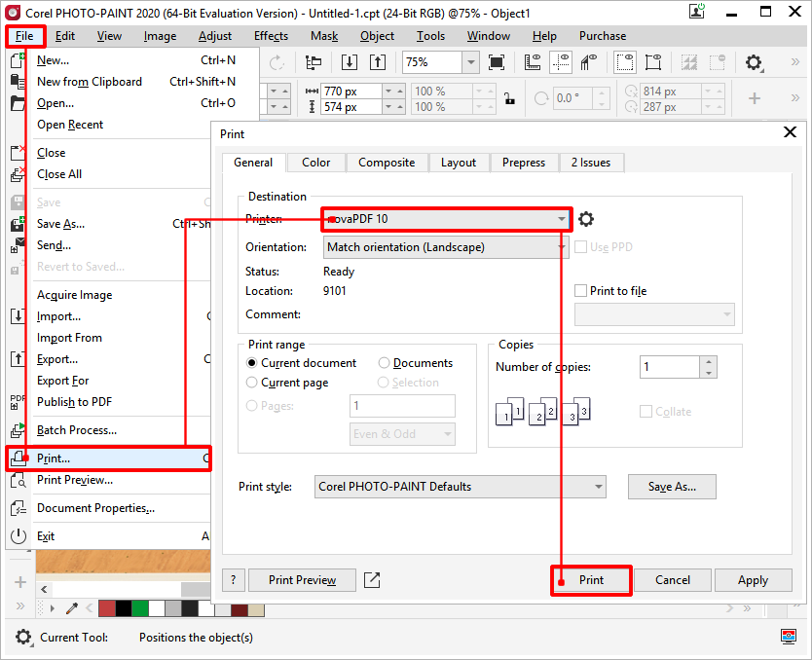
Task: Open the Print style dropdown
Action: [x=461, y=487]
